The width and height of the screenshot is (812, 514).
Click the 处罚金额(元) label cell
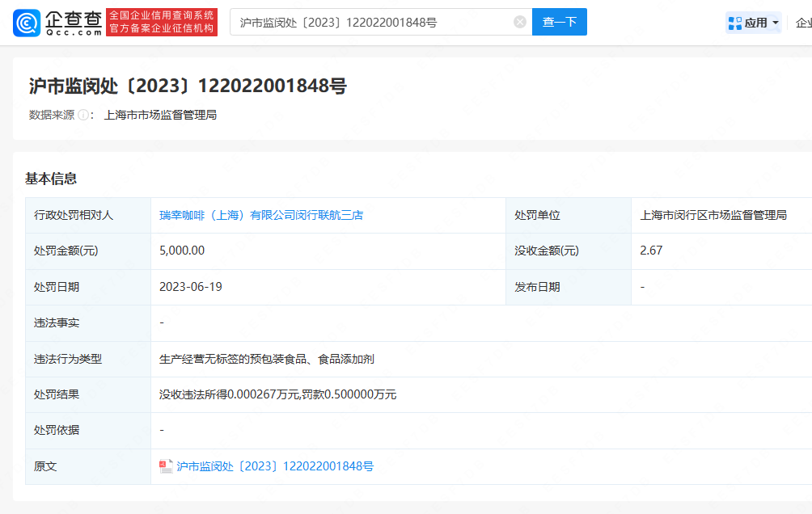(x=88, y=251)
